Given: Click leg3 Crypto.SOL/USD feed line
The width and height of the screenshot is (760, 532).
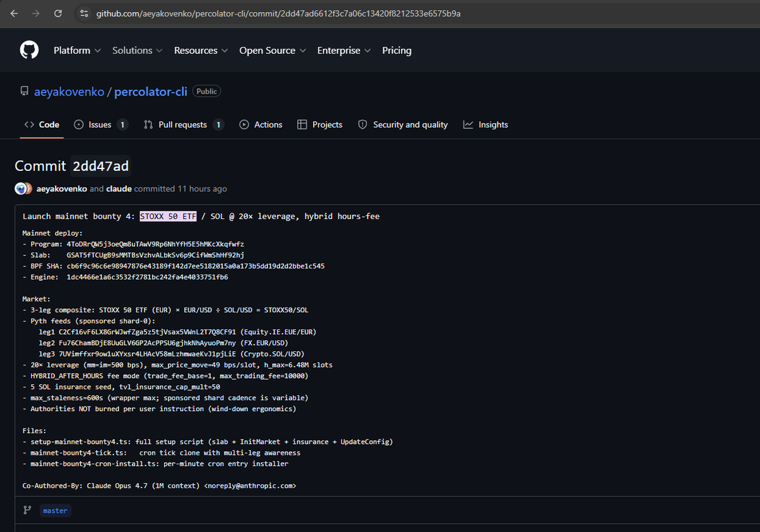Looking at the screenshot, I should tap(172, 354).
